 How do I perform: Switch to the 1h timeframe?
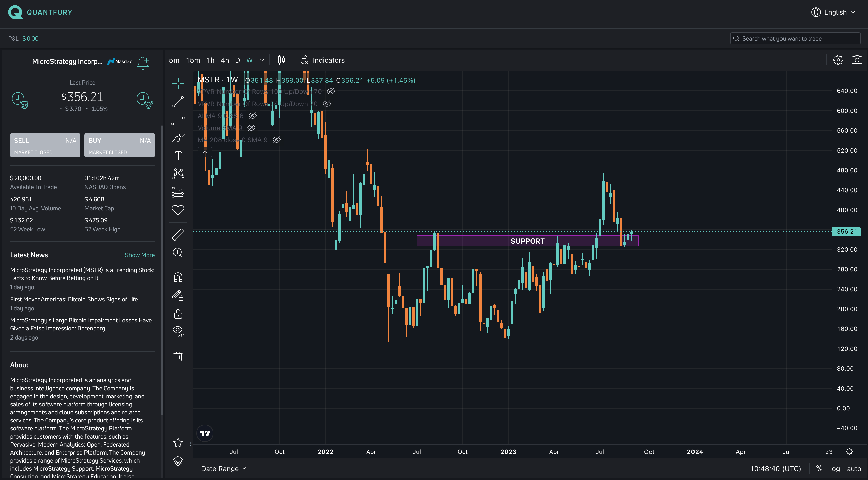click(211, 60)
